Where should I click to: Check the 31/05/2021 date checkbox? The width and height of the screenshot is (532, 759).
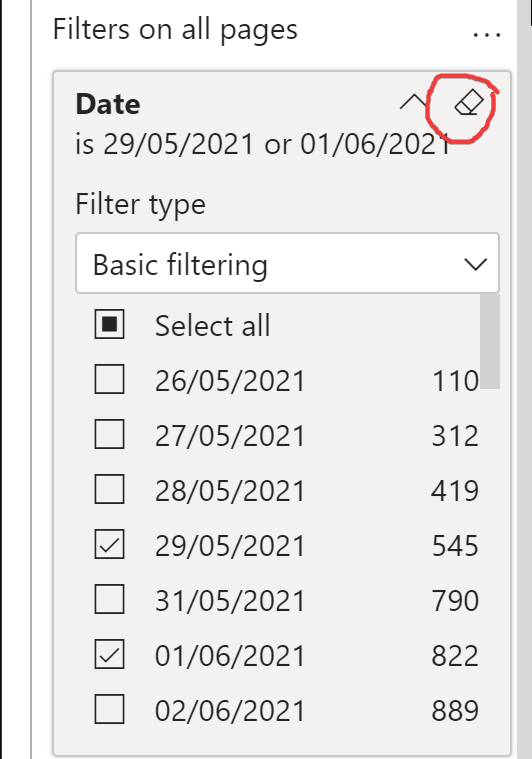(109, 599)
